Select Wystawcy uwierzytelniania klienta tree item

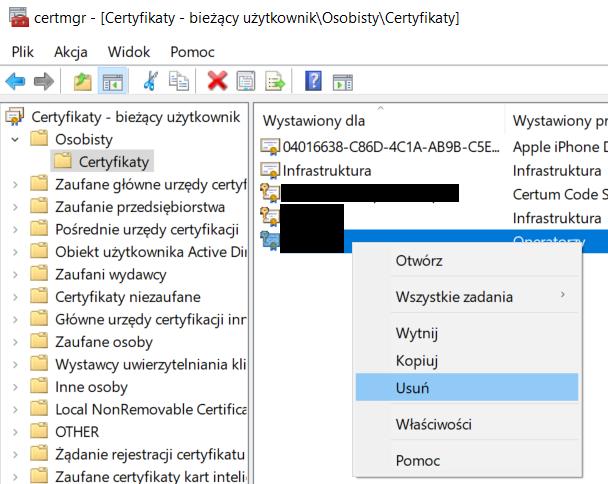150,364
